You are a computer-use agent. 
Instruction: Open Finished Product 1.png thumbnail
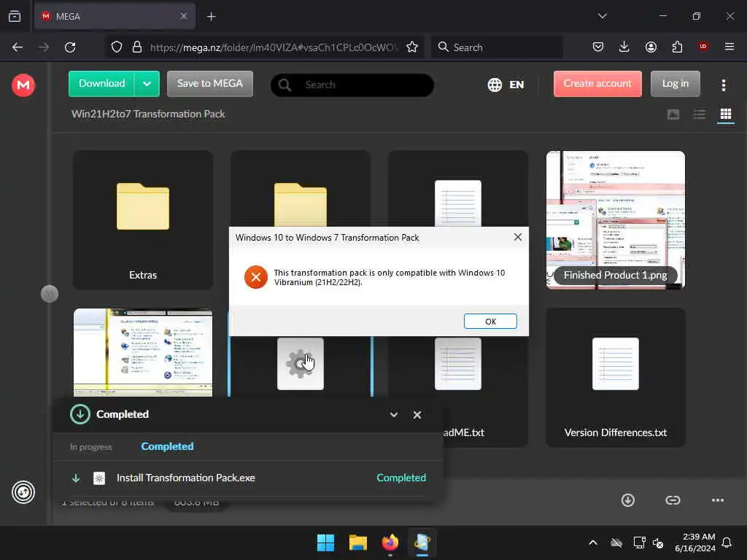(x=616, y=220)
